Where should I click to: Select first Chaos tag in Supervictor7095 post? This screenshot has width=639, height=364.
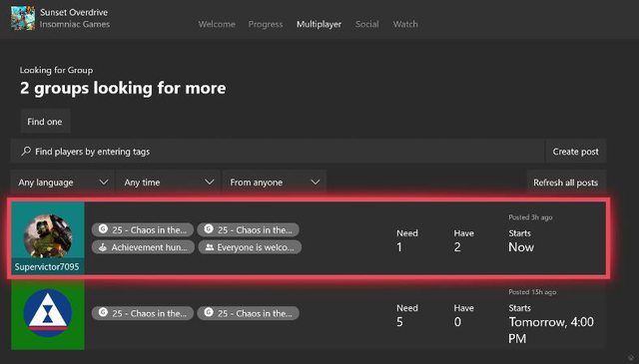pos(142,229)
